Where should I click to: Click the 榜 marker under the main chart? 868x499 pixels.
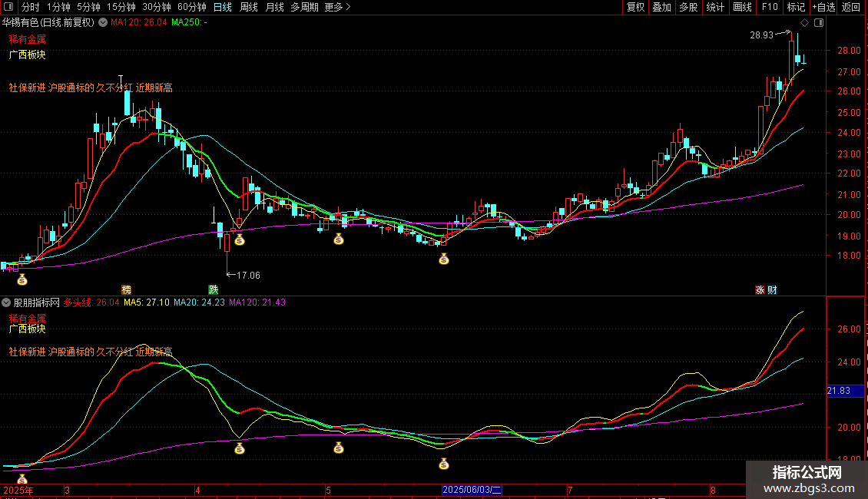(x=126, y=290)
